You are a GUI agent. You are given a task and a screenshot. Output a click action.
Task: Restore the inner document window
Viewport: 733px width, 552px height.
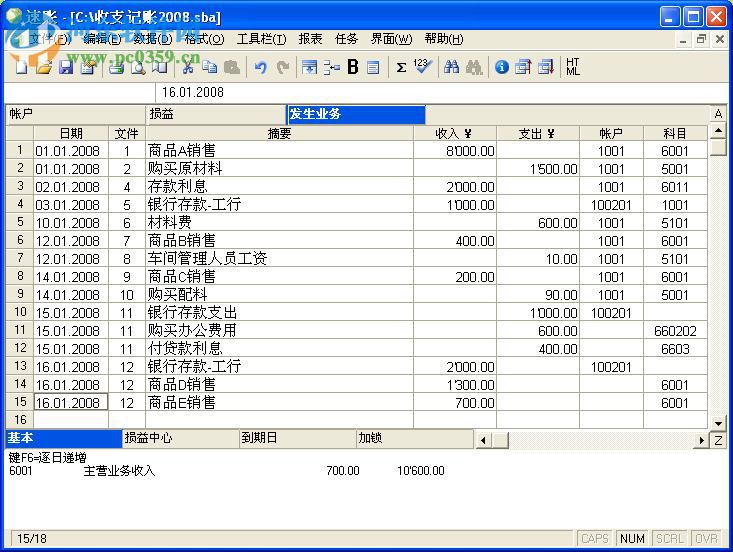coord(701,39)
